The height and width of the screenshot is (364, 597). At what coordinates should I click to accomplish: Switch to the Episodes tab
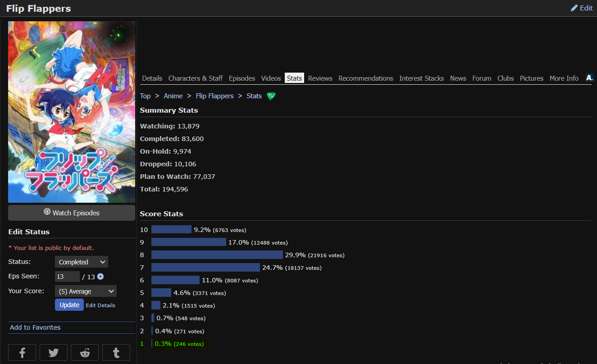click(242, 78)
